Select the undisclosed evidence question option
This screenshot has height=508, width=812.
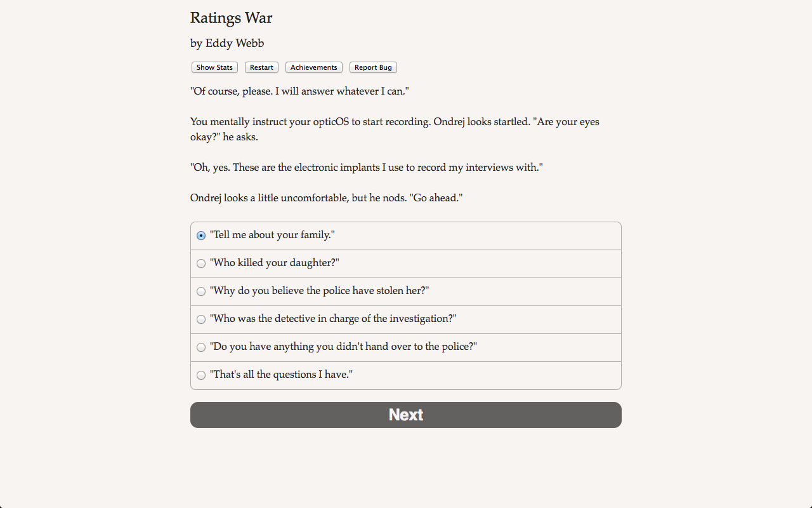(x=200, y=347)
